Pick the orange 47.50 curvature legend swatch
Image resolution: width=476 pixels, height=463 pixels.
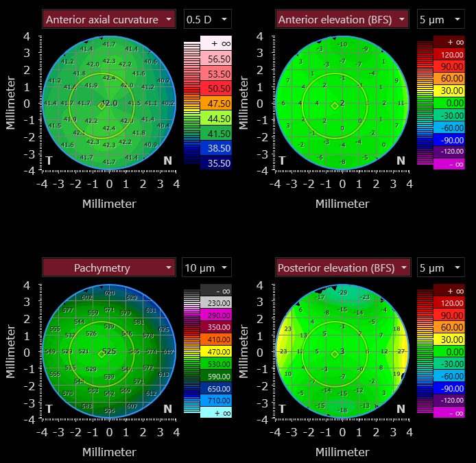[217, 104]
